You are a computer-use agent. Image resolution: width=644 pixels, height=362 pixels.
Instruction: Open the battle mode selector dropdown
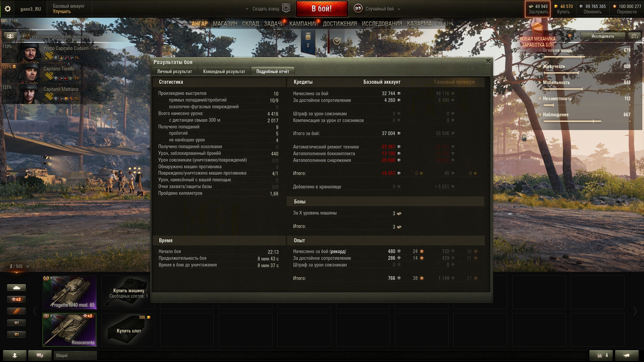click(x=377, y=9)
